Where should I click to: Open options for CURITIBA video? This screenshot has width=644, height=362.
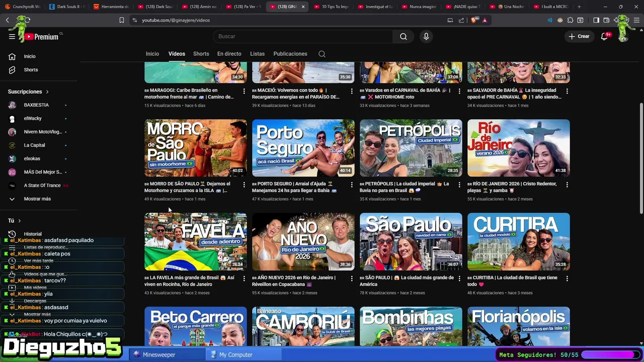click(x=567, y=278)
